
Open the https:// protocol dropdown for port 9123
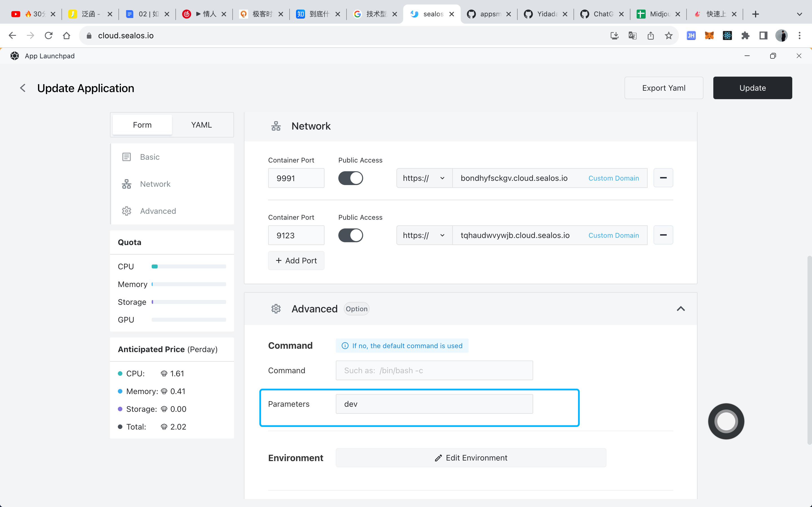point(424,235)
